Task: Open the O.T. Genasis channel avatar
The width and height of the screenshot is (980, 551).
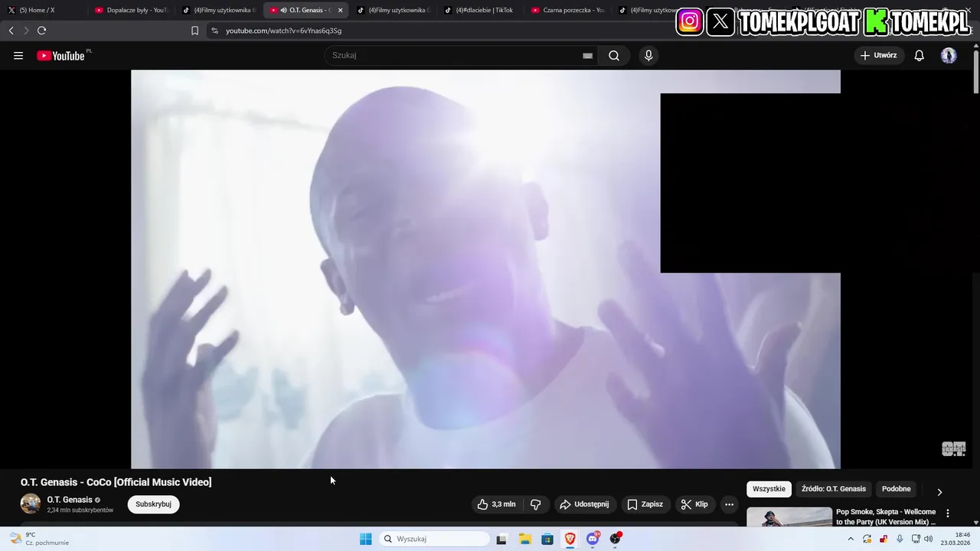Action: (x=31, y=504)
